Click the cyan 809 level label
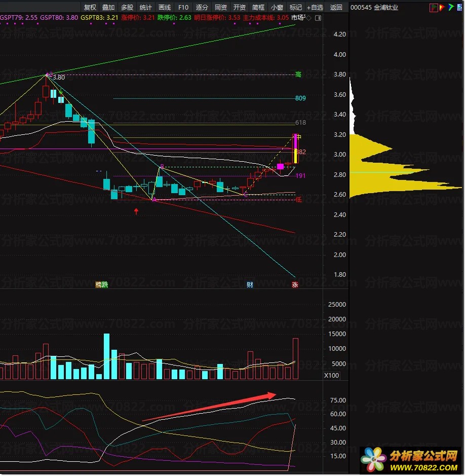Image resolution: width=466 pixels, height=476 pixels. [x=300, y=98]
